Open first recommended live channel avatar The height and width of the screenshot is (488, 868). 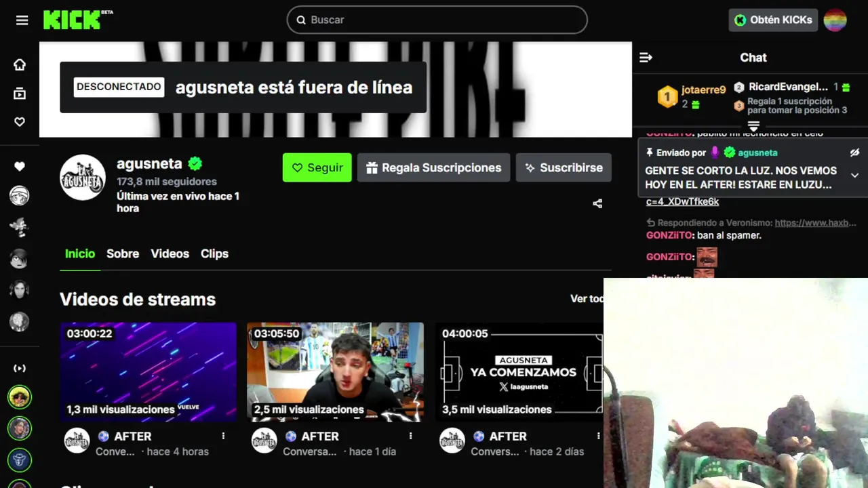pos(20,397)
